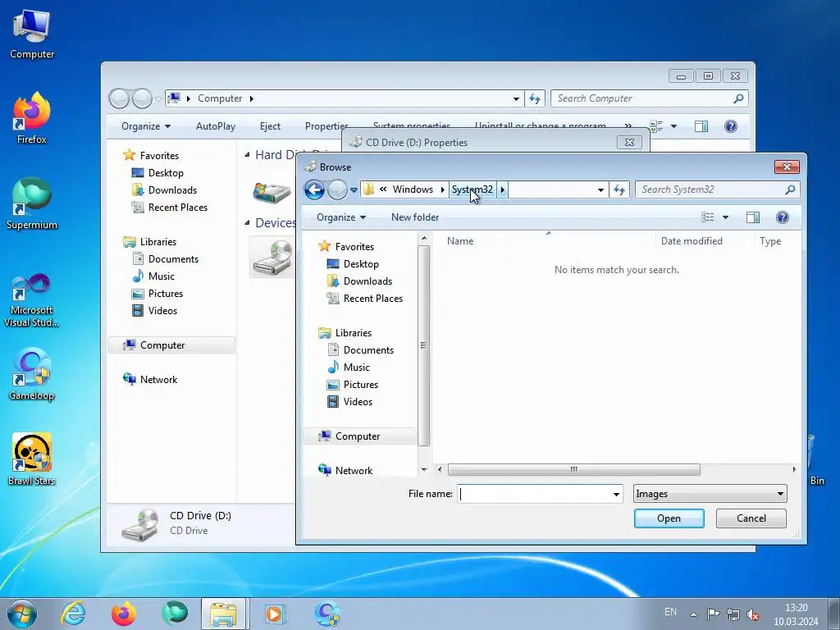The width and height of the screenshot is (840, 630).
Task: Change view icon in the Browse dialog
Action: pos(708,217)
